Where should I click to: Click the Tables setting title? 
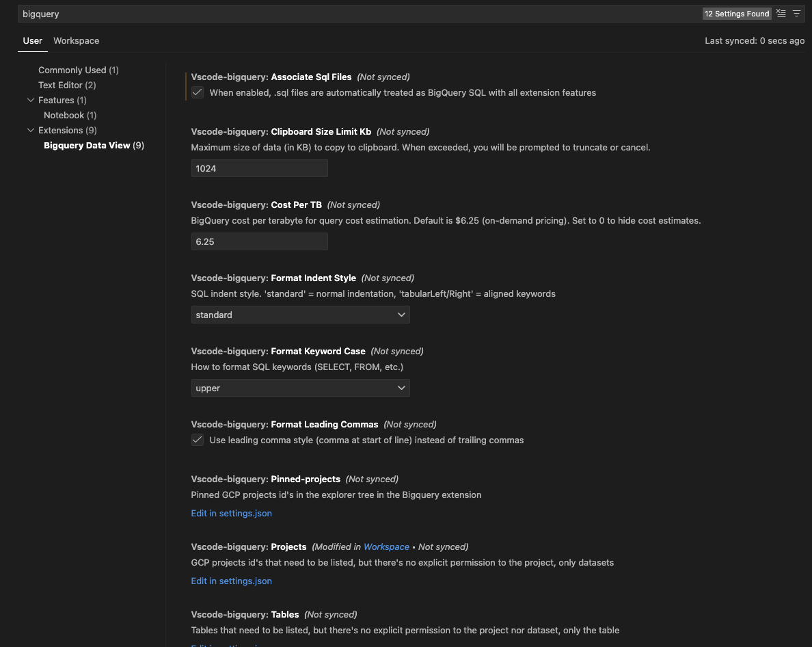[245, 614]
